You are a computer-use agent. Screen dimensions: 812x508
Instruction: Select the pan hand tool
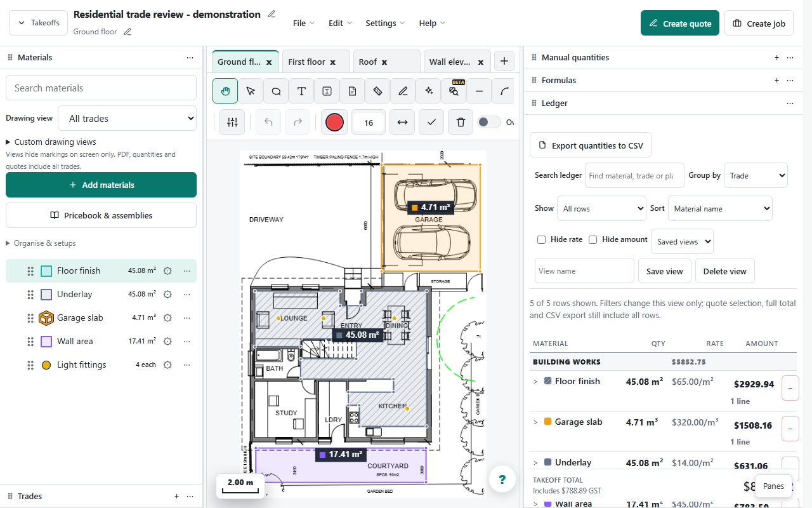(225, 91)
